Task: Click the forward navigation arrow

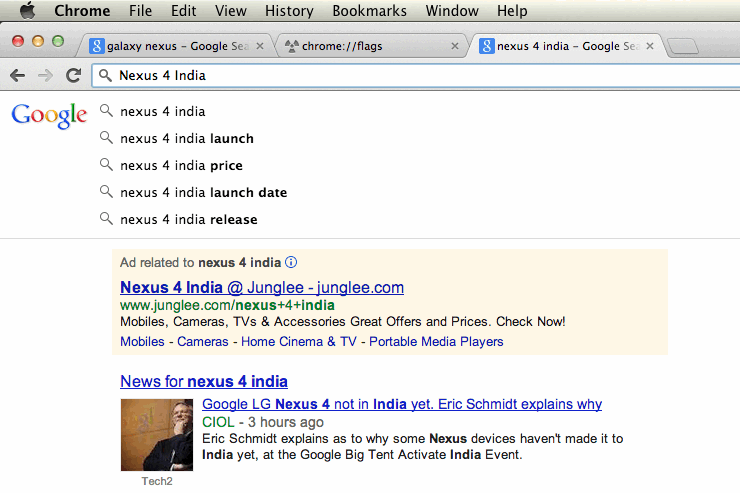Action: (x=45, y=75)
